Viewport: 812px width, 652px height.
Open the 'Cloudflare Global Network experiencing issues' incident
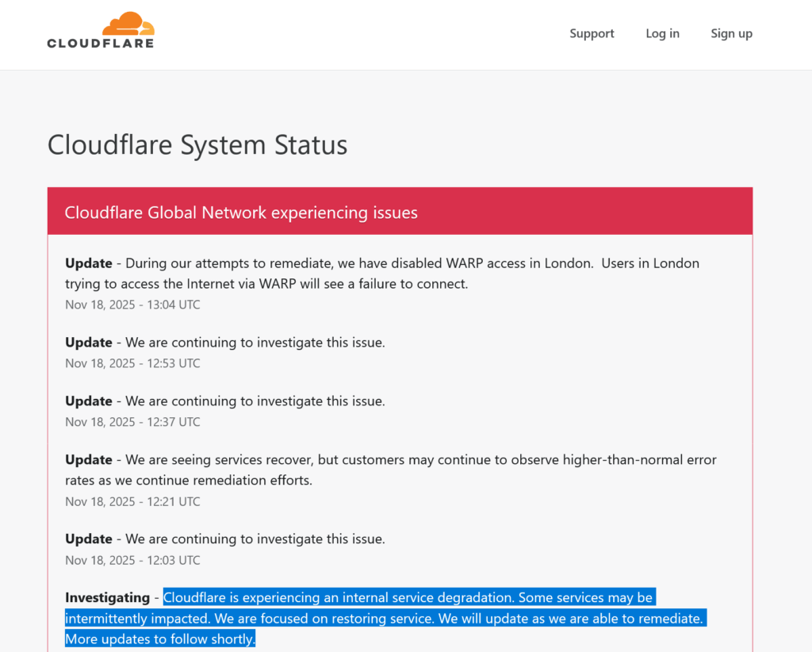point(241,213)
